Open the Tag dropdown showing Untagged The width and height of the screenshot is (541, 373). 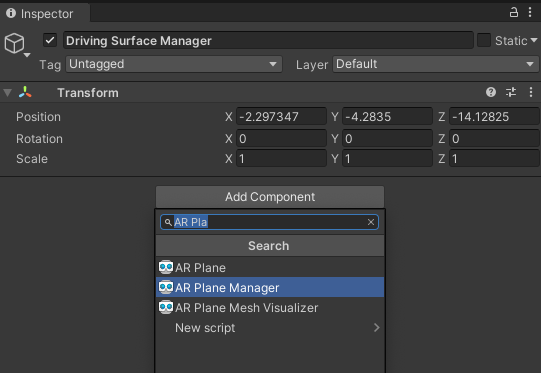click(x=174, y=64)
